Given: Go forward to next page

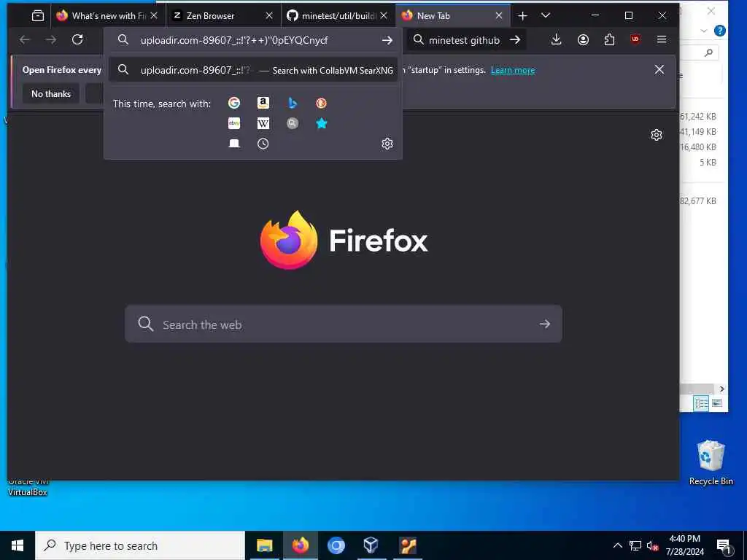Looking at the screenshot, I should [x=50, y=39].
